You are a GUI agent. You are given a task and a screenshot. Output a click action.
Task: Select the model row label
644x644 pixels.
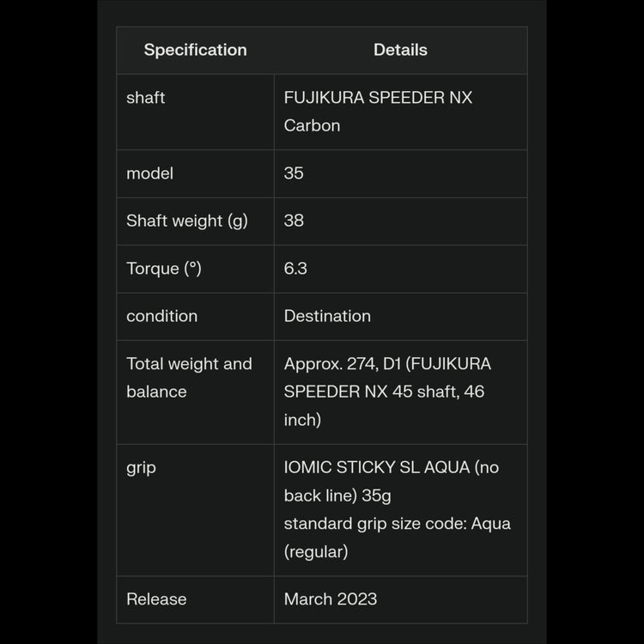[149, 173]
